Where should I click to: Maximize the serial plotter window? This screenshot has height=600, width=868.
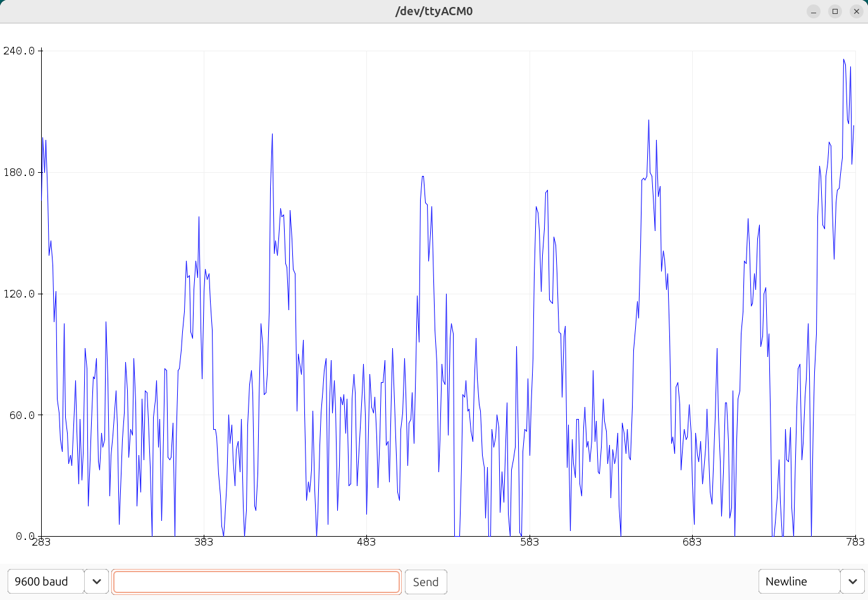(835, 11)
